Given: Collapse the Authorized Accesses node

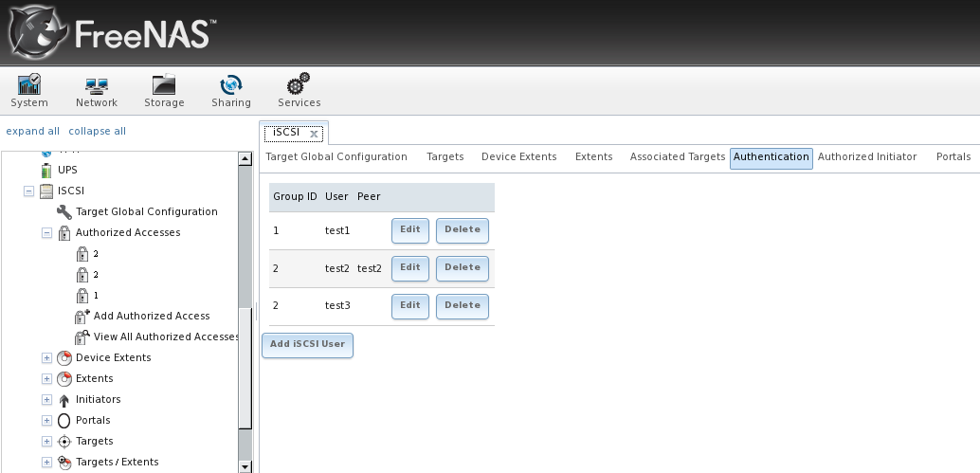Looking at the screenshot, I should (x=46, y=233).
